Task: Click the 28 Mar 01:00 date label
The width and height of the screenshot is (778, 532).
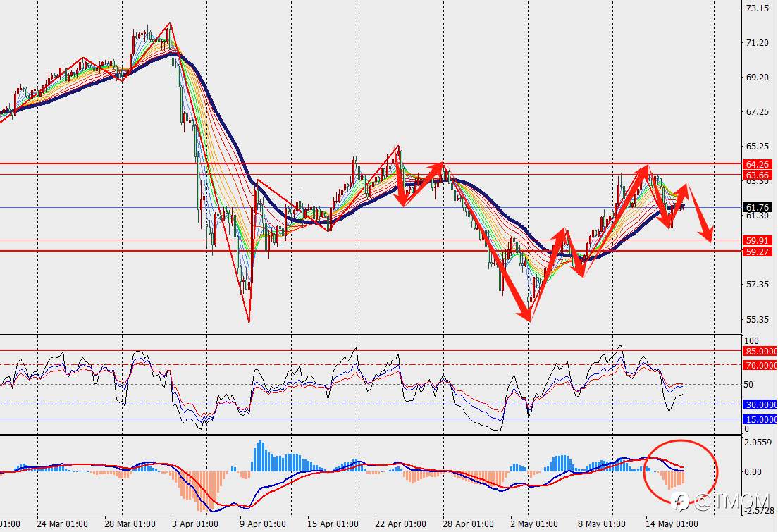Action: click(130, 524)
